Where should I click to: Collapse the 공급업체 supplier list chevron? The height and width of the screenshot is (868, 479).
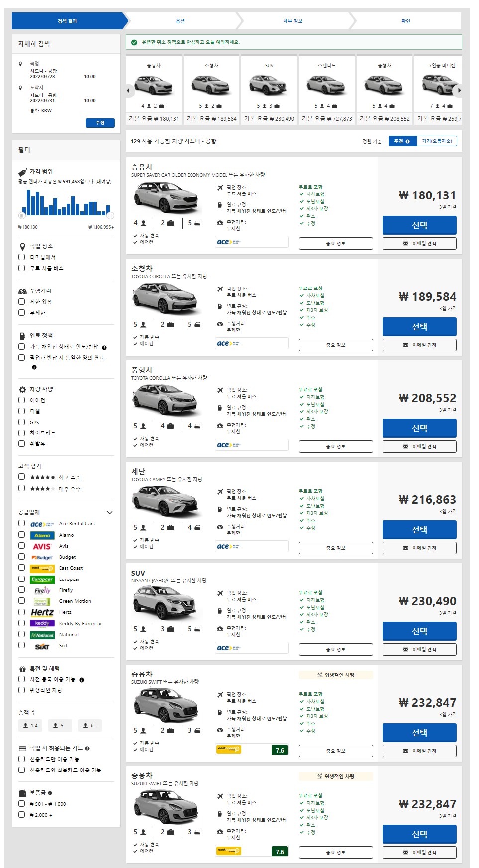(110, 512)
